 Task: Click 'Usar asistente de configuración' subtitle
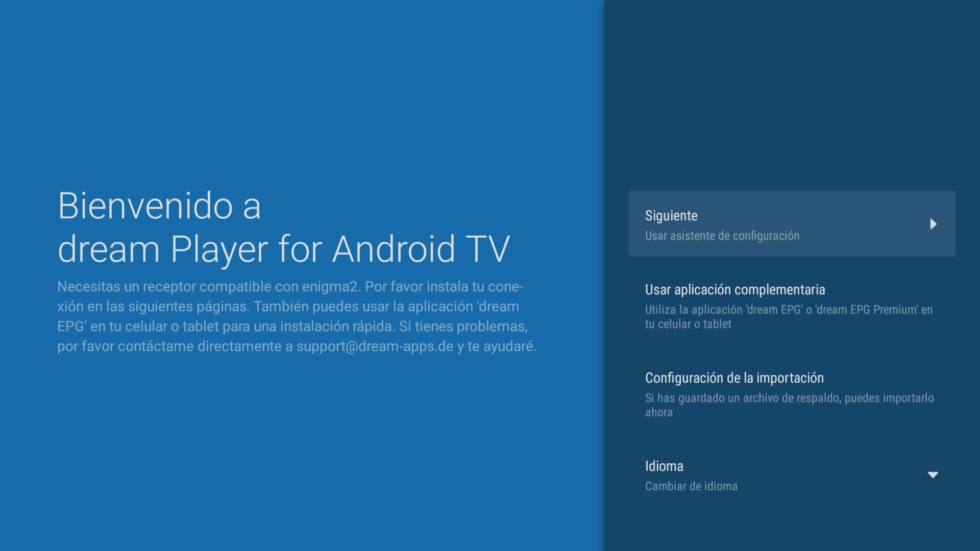point(722,236)
